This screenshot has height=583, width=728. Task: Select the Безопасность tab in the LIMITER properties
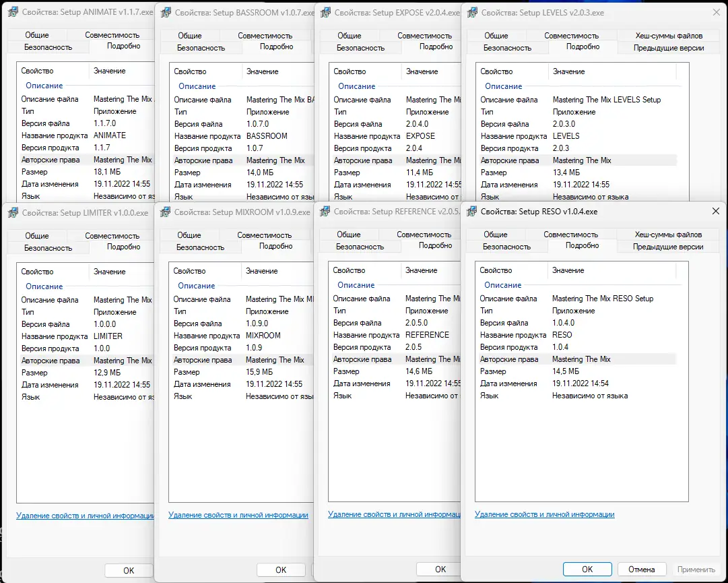pyautogui.click(x=48, y=248)
